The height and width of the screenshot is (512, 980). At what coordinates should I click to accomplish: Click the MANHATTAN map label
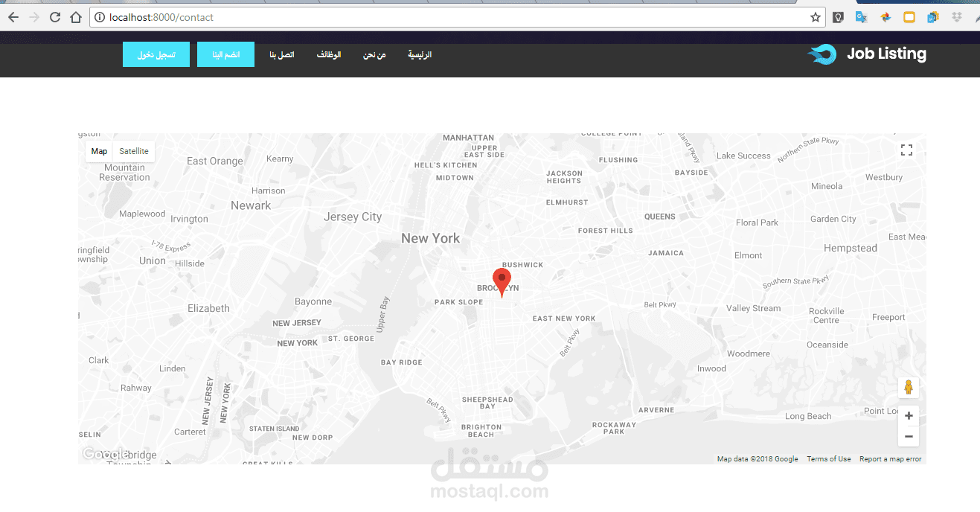coord(468,138)
